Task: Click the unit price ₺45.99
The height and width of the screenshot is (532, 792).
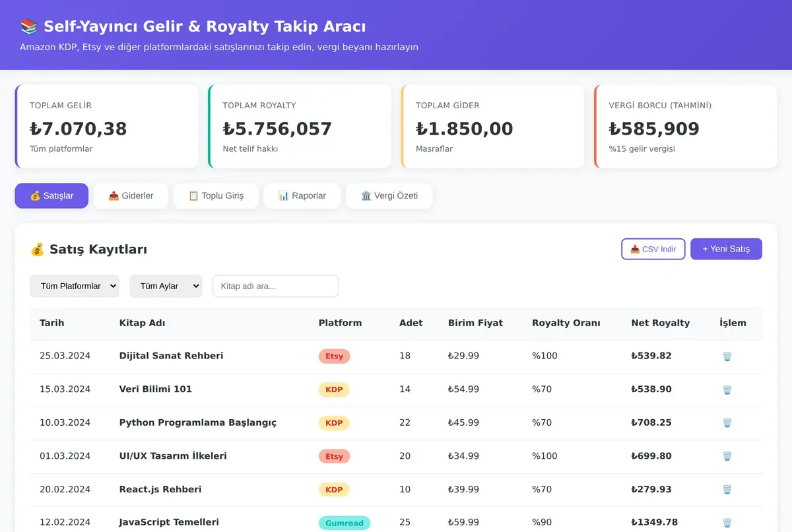Action: tap(463, 422)
